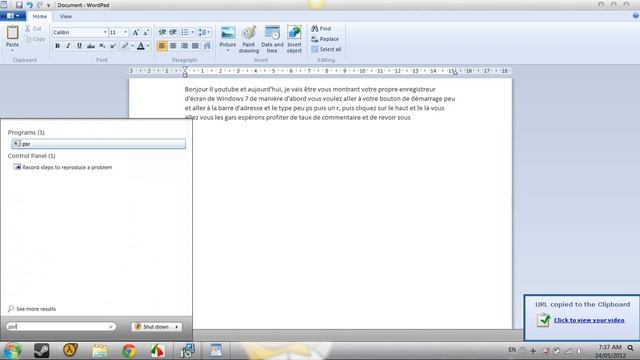Apply the font color A button
The image size is (640, 360).
141,46
